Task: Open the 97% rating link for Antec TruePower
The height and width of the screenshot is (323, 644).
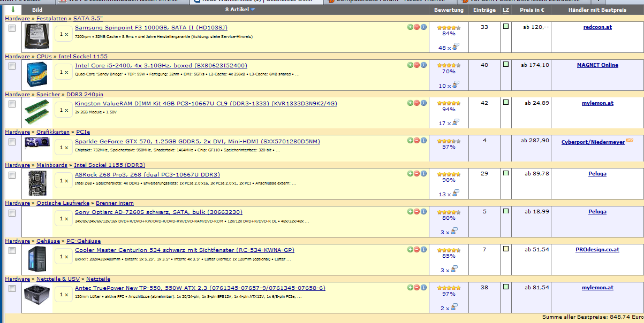Action: [449, 294]
